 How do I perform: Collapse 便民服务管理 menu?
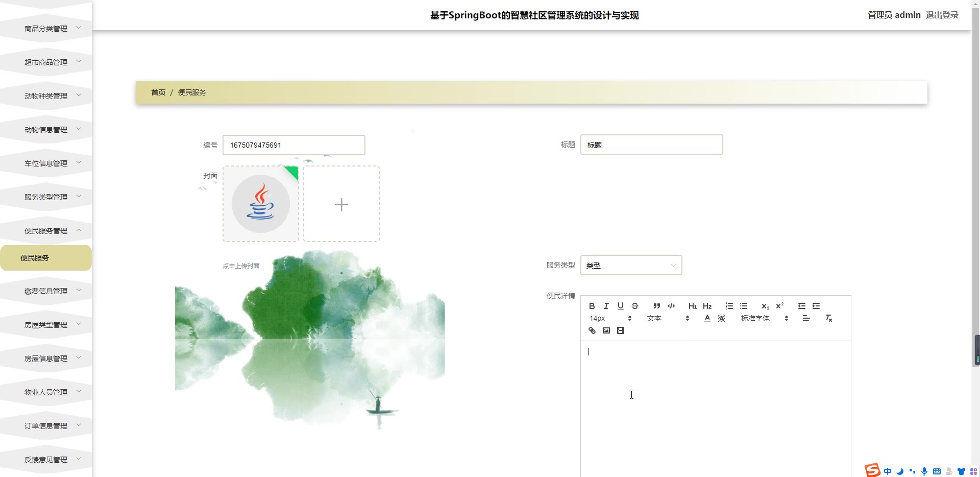pyautogui.click(x=46, y=231)
